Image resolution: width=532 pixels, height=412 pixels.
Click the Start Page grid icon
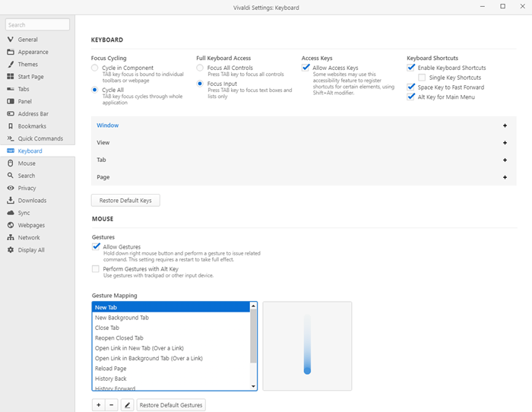[x=11, y=76]
